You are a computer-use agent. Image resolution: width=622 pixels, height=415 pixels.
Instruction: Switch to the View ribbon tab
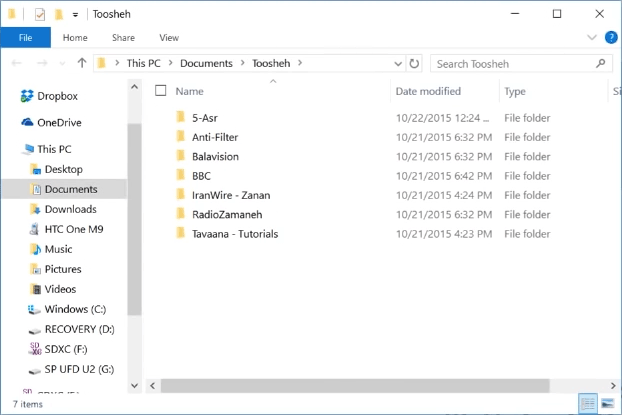pyautogui.click(x=169, y=38)
